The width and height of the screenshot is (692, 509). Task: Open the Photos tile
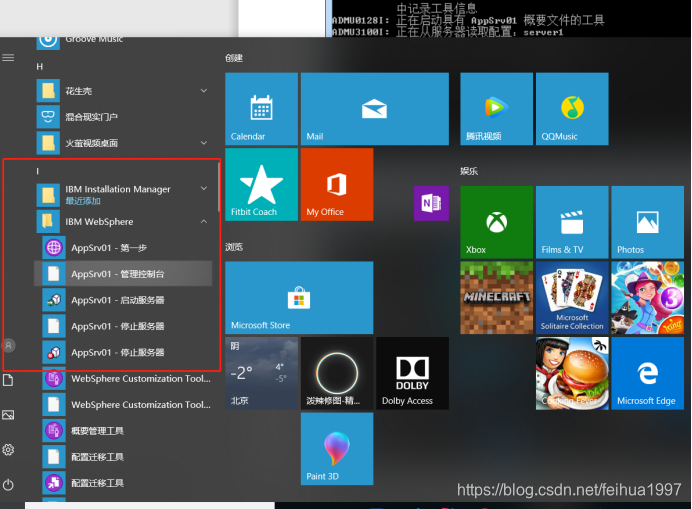[x=647, y=222]
